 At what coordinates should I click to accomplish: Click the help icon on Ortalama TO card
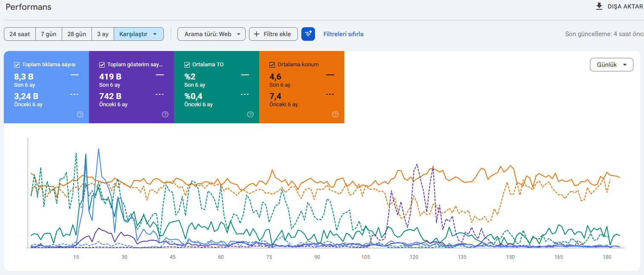pos(250,114)
